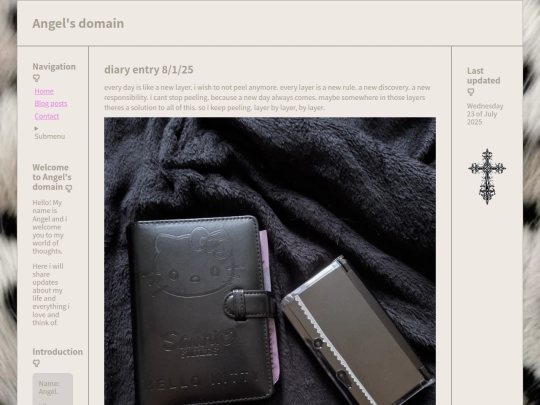
Task: Click the heart icon under Navigation heading
Action: [36, 78]
